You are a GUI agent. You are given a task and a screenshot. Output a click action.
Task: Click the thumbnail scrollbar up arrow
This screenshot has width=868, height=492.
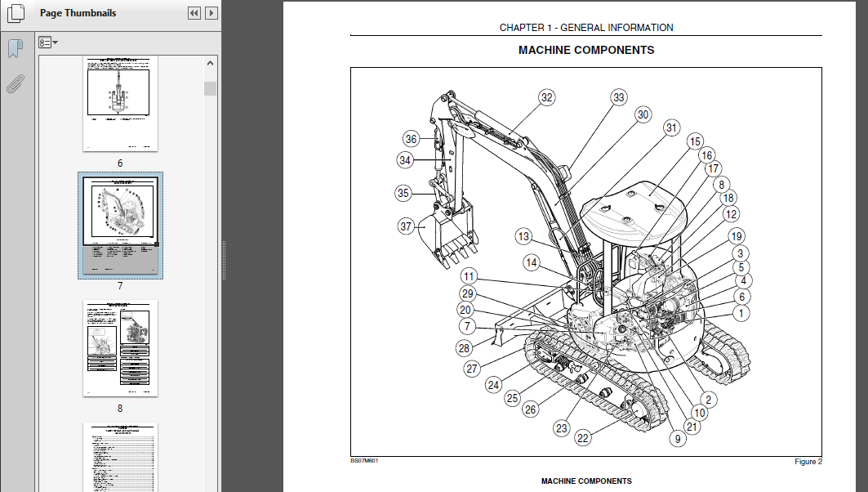point(211,63)
